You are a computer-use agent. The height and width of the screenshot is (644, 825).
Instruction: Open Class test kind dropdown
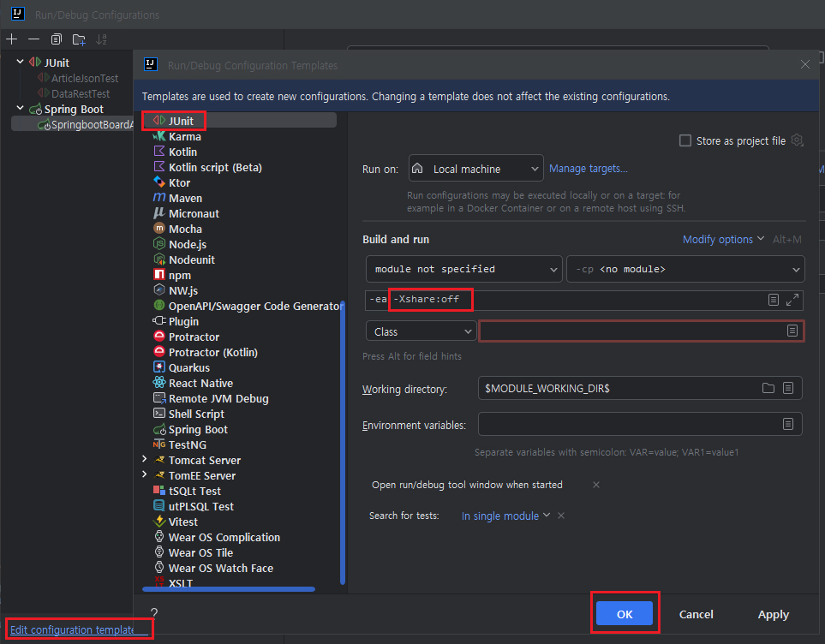[421, 331]
